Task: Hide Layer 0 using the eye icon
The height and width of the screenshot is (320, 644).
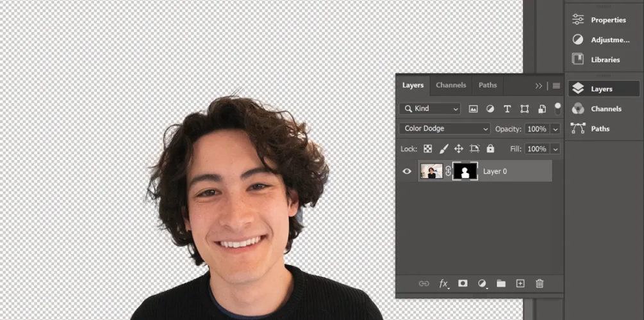Action: point(407,172)
